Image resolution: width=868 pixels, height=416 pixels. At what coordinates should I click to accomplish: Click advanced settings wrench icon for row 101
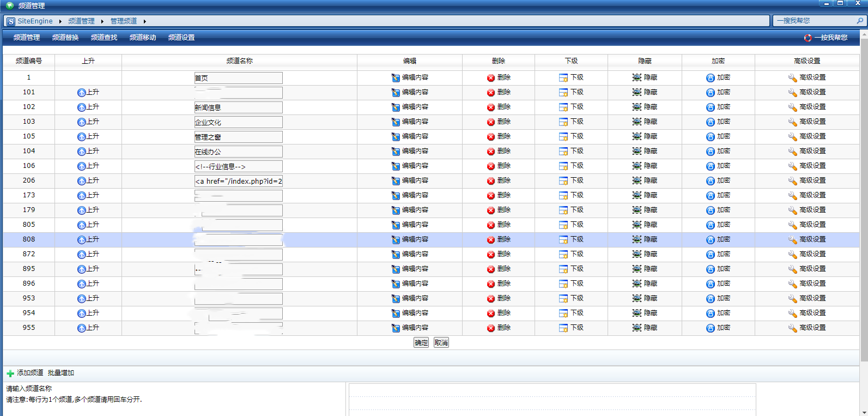click(793, 93)
